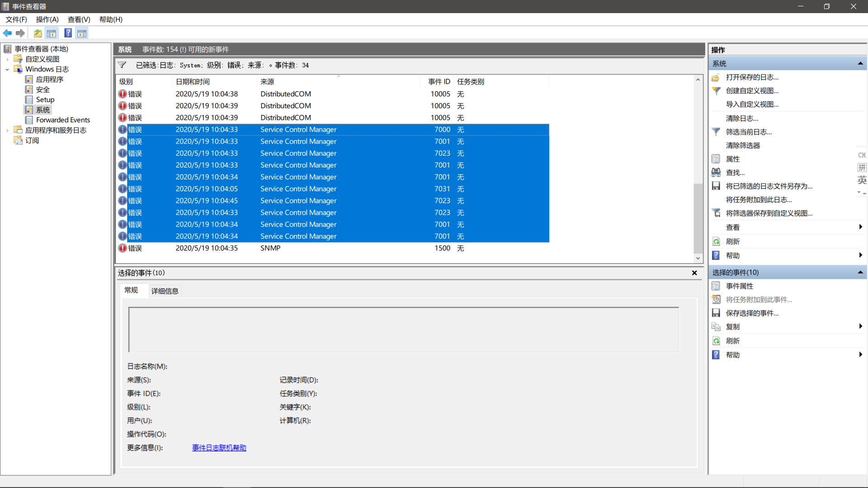Open 查找 using the binoculars icon
The width and height of the screenshot is (868, 488).
point(717,172)
